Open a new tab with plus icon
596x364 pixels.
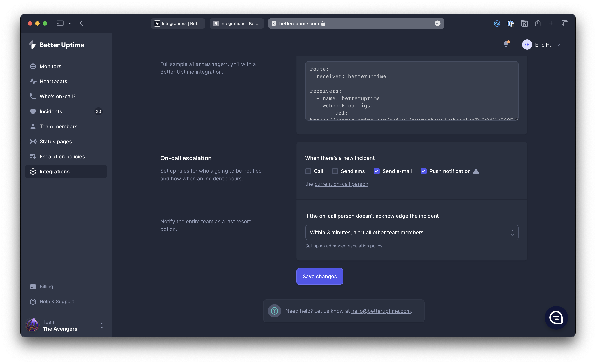point(551,23)
